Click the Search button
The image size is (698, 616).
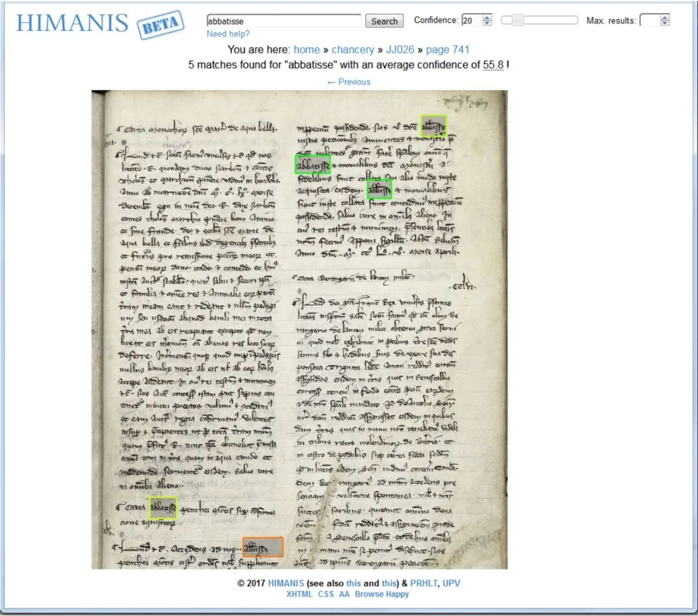click(x=384, y=21)
